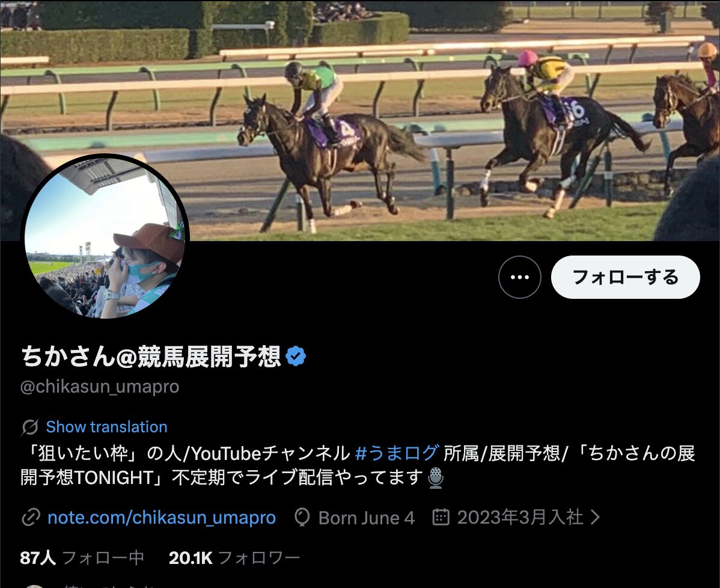Open the 2023年3月入社 join date details
Screen dimensions: 720x588
(x=520, y=517)
